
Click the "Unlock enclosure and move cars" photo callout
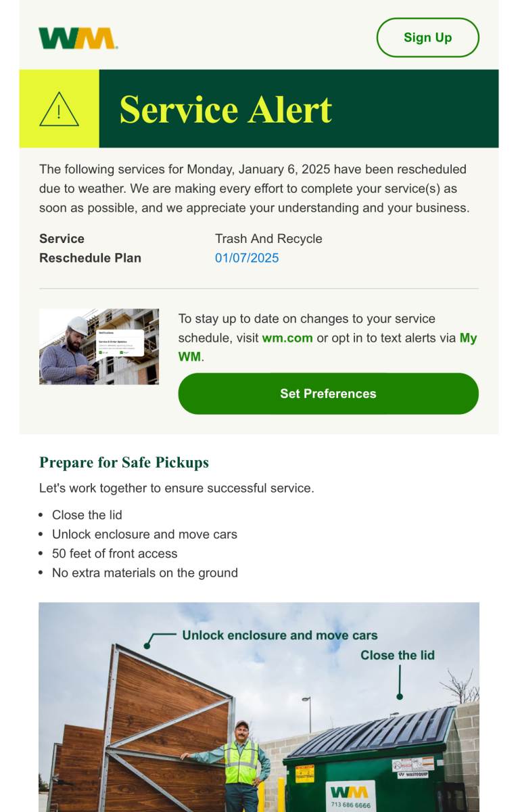tap(279, 635)
